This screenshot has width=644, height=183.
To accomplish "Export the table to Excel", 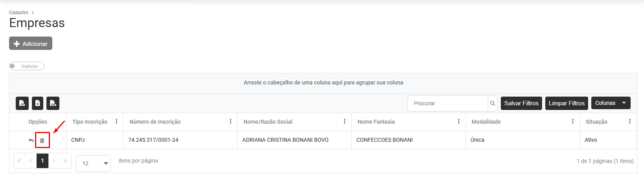I will (x=38, y=103).
